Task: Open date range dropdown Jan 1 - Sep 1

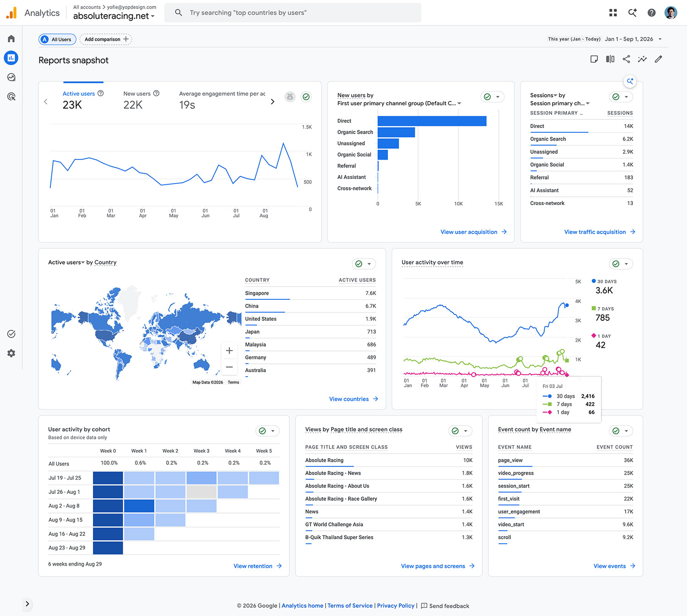Action: [633, 39]
